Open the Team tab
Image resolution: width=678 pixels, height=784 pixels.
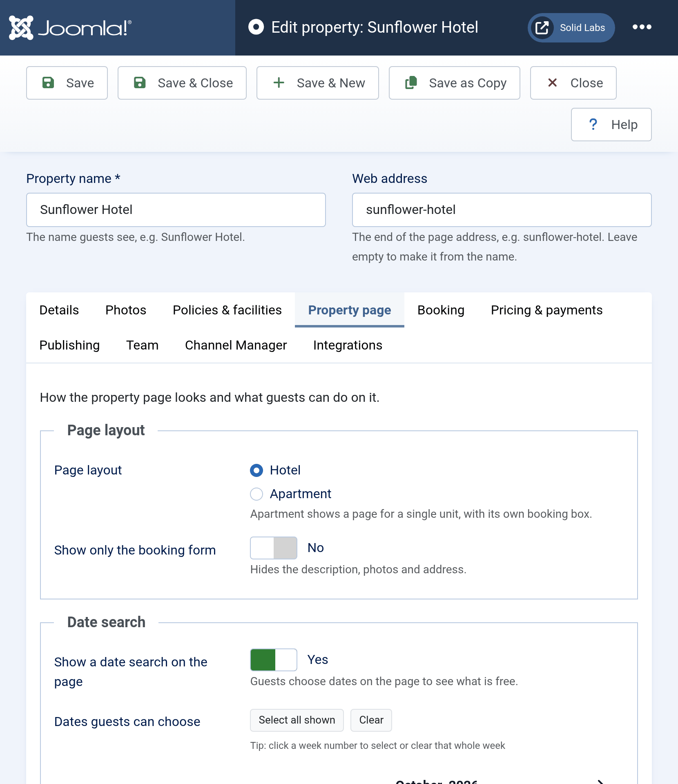pos(142,345)
